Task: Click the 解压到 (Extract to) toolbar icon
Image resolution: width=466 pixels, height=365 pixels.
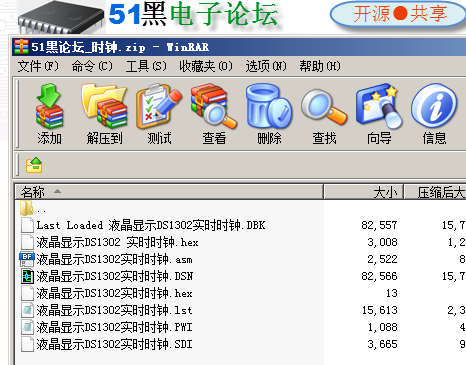Action: (x=104, y=106)
